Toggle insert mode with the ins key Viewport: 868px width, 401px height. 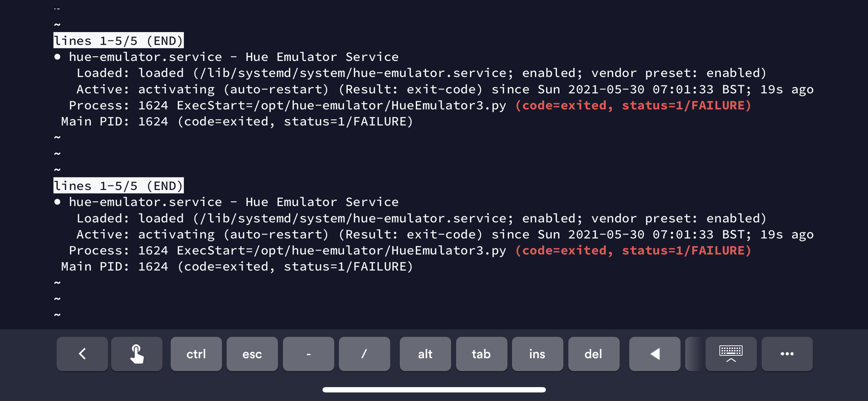[538, 354]
